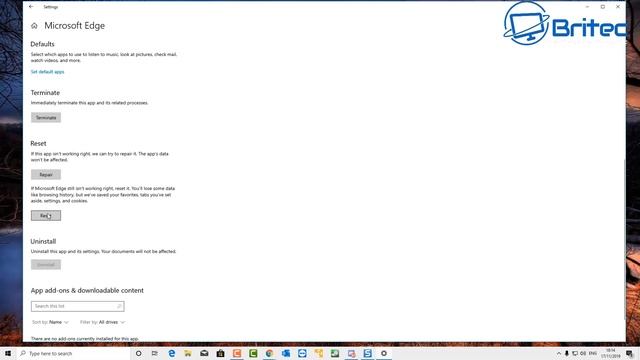The width and height of the screenshot is (640, 360).
Task: Click the Set default apps link
Action: click(47, 72)
